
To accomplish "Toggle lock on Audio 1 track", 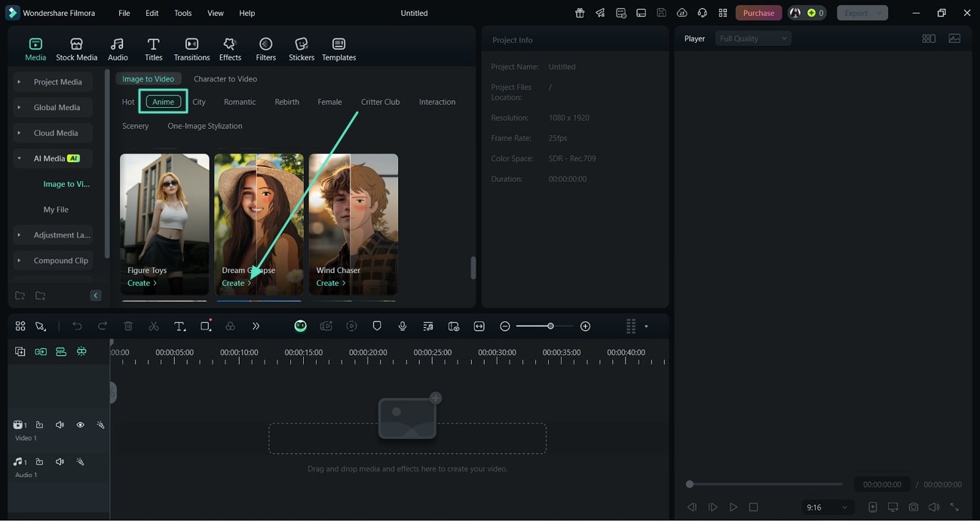I will click(39, 462).
